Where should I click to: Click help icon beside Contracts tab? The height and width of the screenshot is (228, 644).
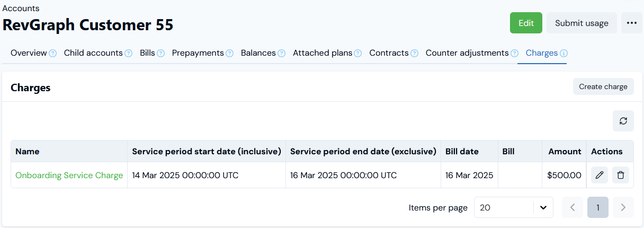[414, 54]
